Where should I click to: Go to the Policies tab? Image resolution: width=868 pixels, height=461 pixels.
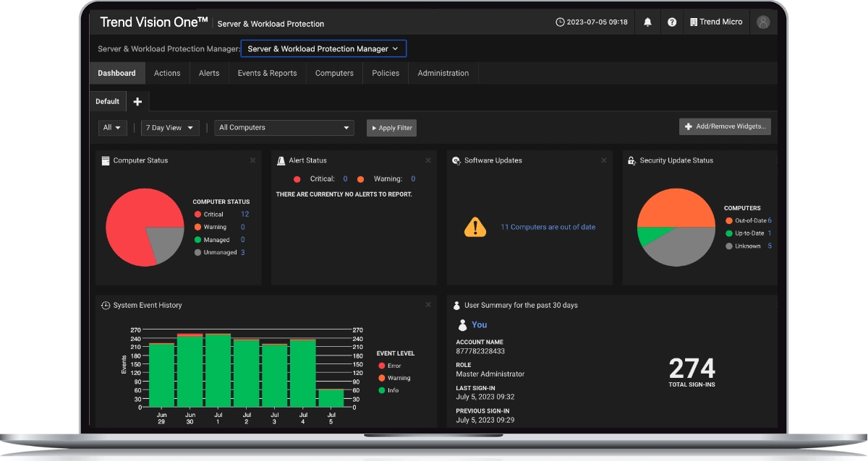click(386, 73)
